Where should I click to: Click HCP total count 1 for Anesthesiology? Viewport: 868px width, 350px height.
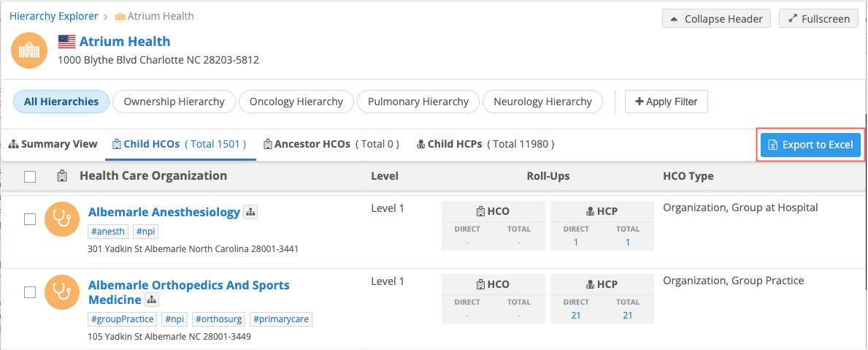click(628, 242)
